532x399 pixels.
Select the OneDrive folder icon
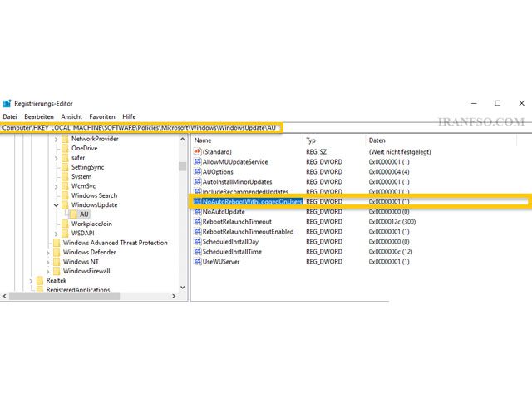(65, 148)
